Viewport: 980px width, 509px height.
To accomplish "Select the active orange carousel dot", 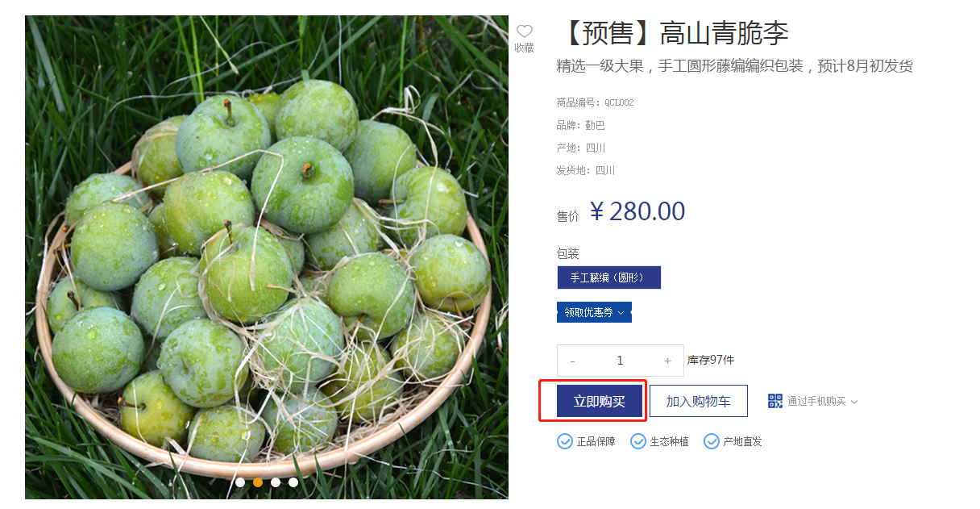I will pos(258,482).
